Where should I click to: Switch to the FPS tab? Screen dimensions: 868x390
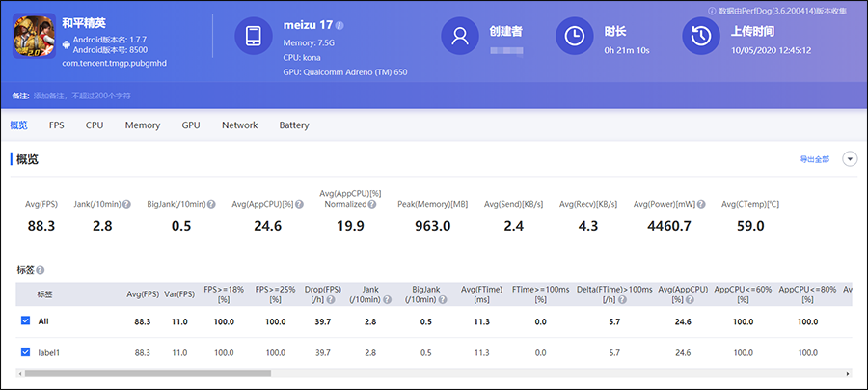point(57,125)
